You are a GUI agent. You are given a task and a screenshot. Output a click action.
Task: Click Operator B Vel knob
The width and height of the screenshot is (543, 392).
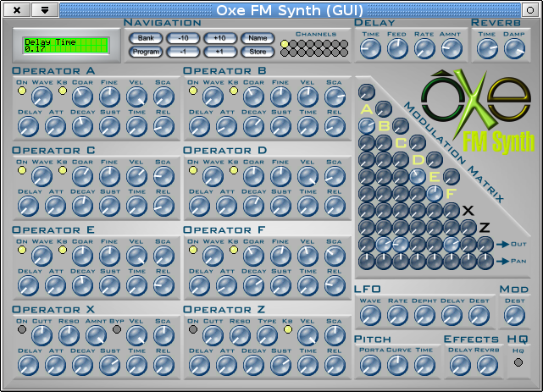click(308, 97)
